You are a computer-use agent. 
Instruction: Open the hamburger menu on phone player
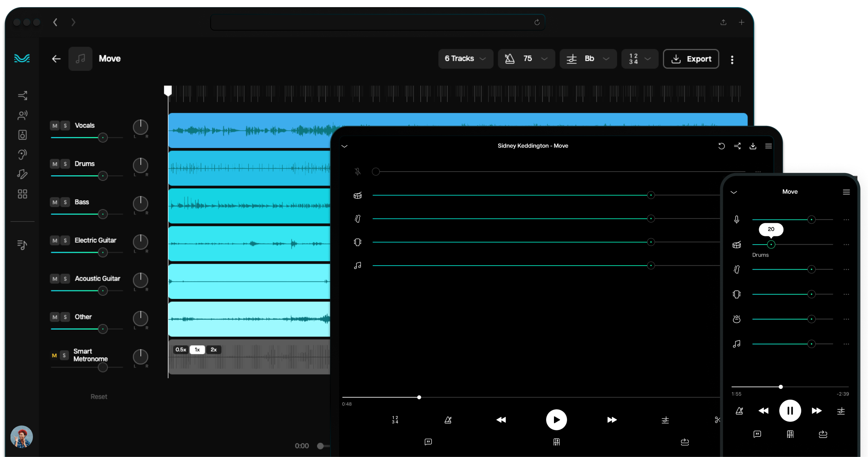tap(846, 192)
